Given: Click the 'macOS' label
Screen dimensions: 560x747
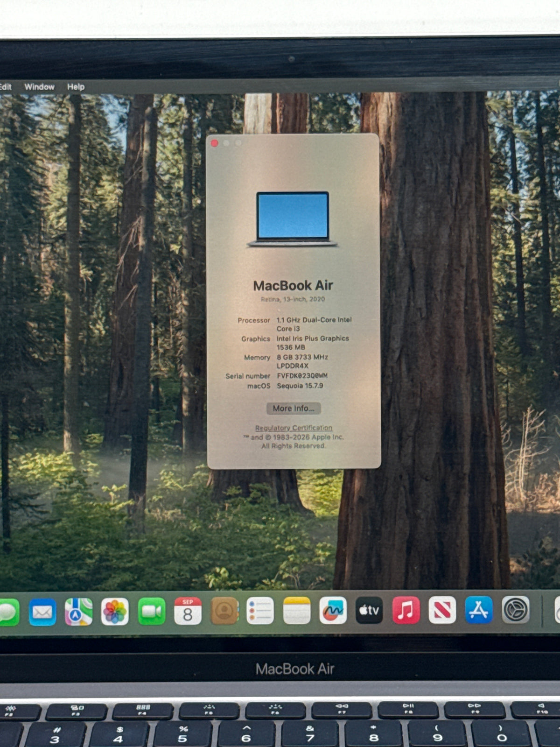Looking at the screenshot, I should click(x=259, y=386).
